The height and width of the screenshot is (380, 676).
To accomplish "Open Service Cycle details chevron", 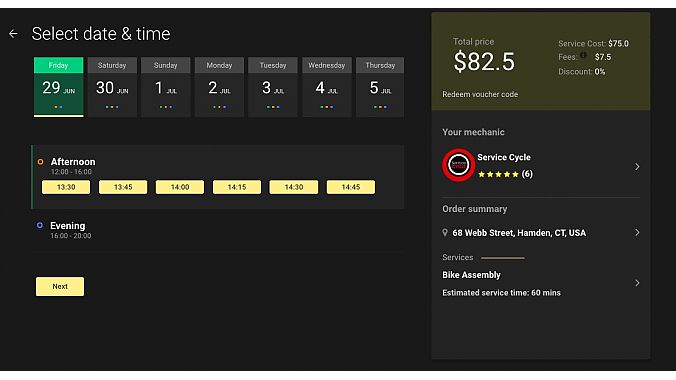I will tap(637, 166).
